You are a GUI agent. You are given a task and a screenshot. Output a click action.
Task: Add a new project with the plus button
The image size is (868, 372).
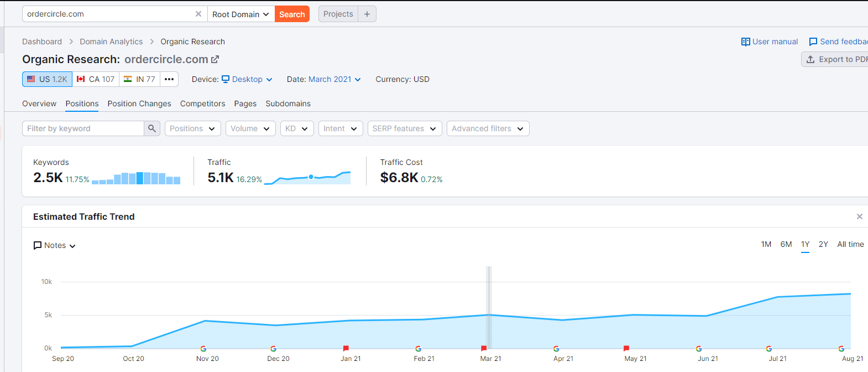point(367,14)
